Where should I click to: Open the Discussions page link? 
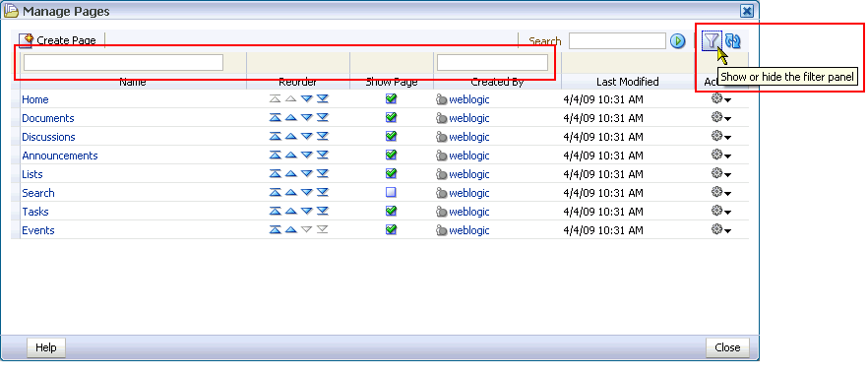tap(49, 137)
